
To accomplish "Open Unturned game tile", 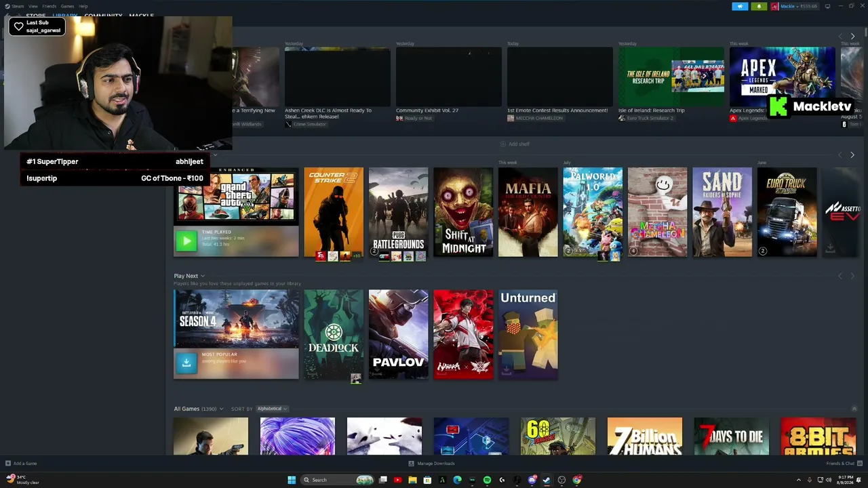I will 528,335.
